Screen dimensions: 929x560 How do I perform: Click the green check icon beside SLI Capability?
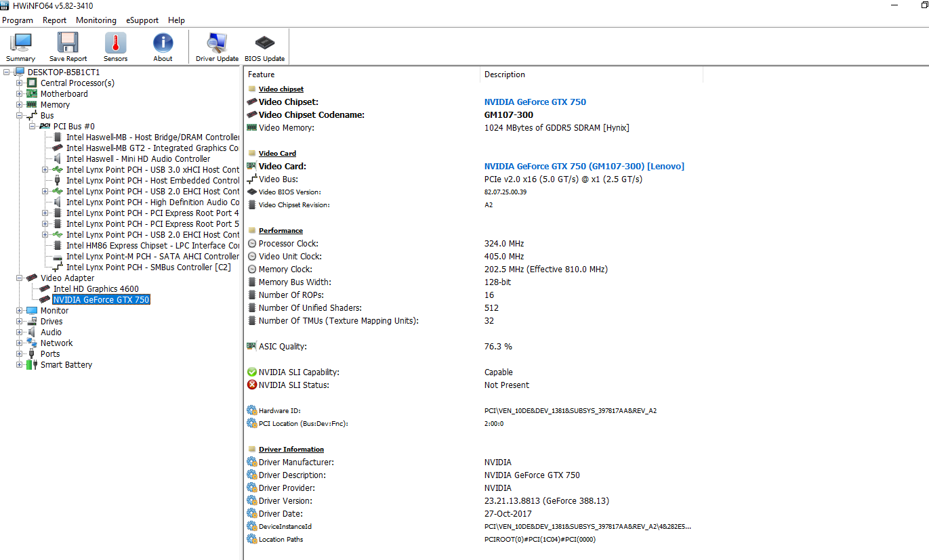tap(252, 372)
